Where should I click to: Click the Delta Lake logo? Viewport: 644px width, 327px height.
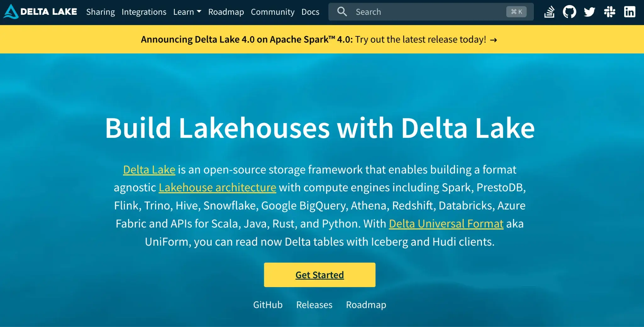40,12
